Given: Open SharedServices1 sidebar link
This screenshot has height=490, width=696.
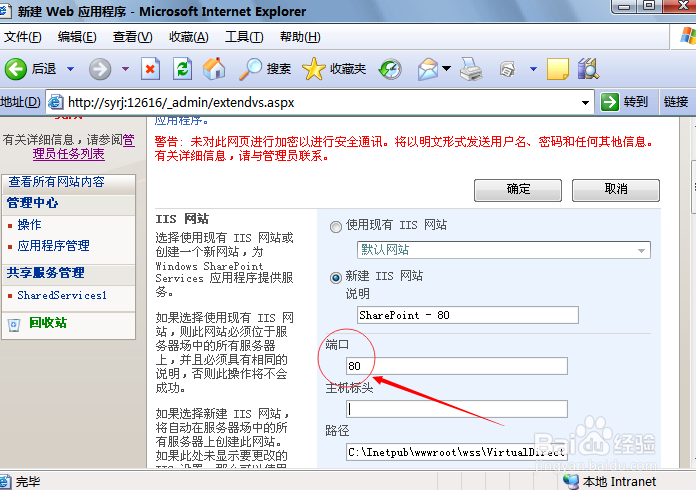Looking at the screenshot, I should (x=62, y=295).
